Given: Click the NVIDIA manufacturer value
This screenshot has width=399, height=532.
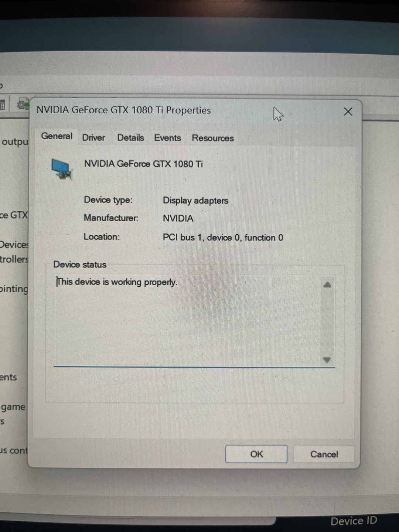Looking at the screenshot, I should click(178, 218).
